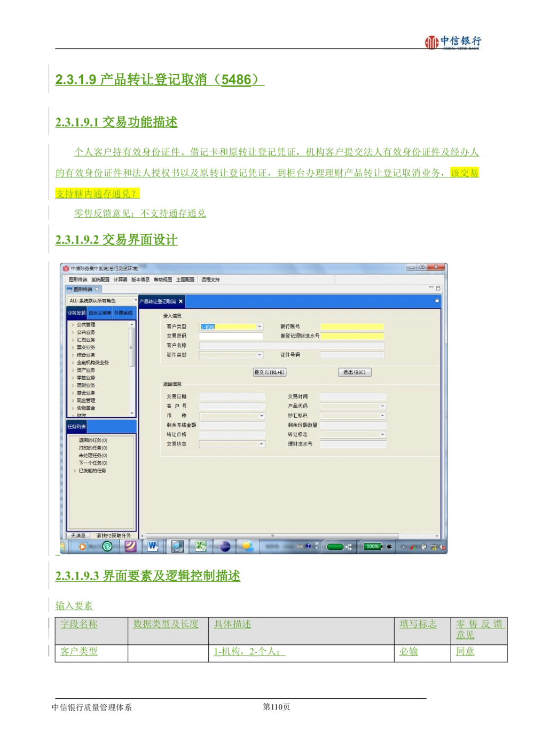Open the 客户类型 dropdown
Viewport: 534px width, 756px height.
coord(260,326)
